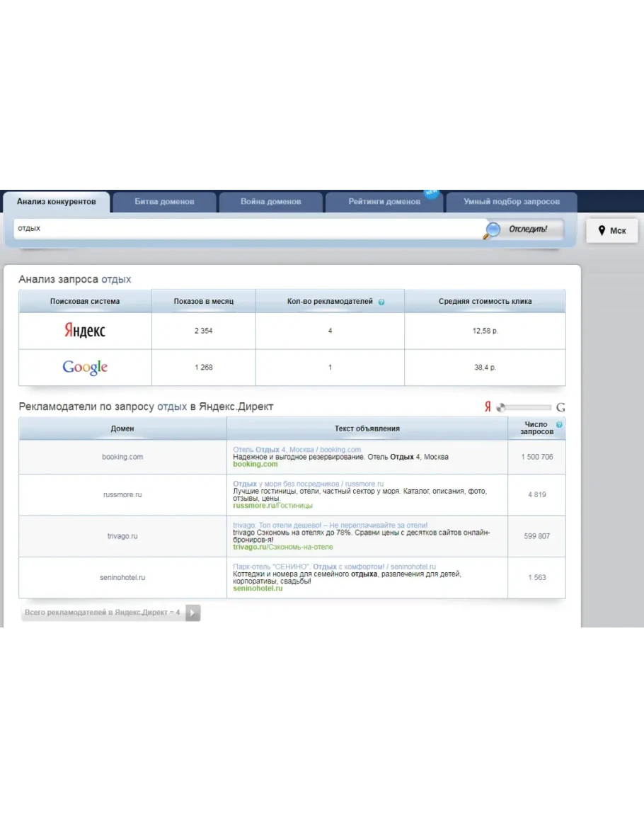Click the search query input field

(x=248, y=229)
